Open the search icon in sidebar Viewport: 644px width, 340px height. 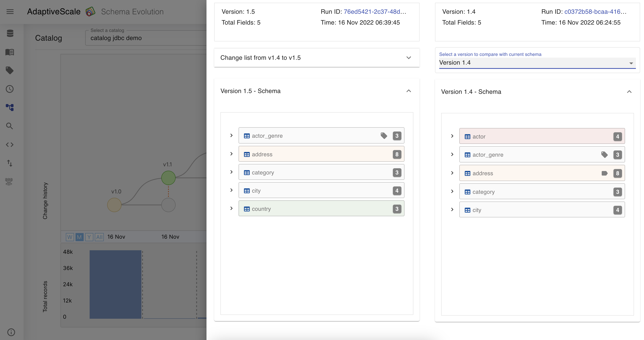[9, 126]
